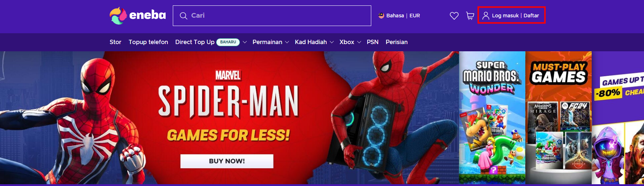This screenshot has height=186, width=644.
Task: Click the Malaysia flag icon
Action: 381,16
